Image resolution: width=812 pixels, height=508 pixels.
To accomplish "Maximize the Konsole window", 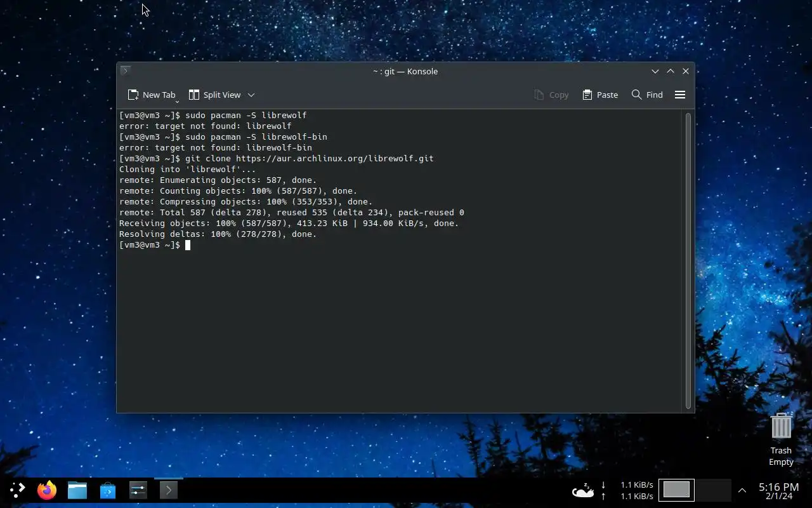I will [671, 71].
